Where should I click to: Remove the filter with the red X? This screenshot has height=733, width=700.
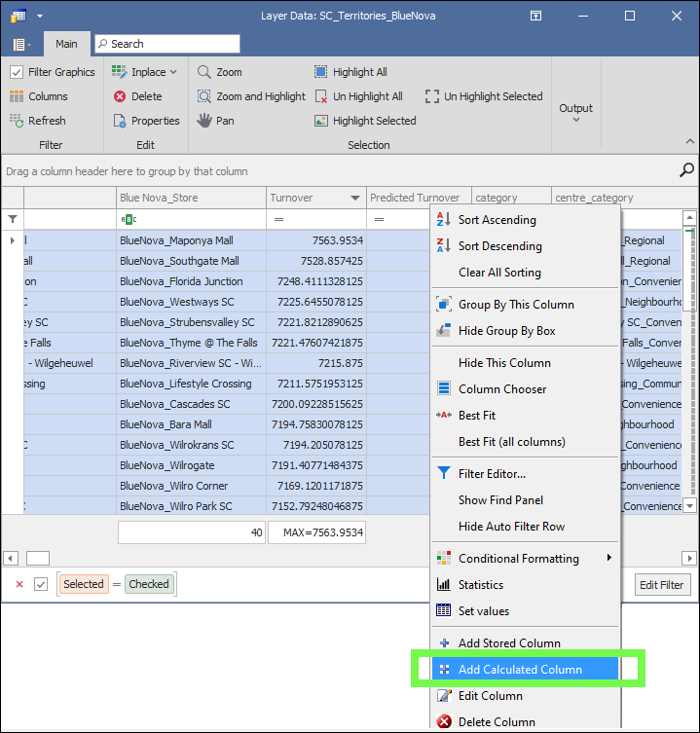[x=19, y=584]
